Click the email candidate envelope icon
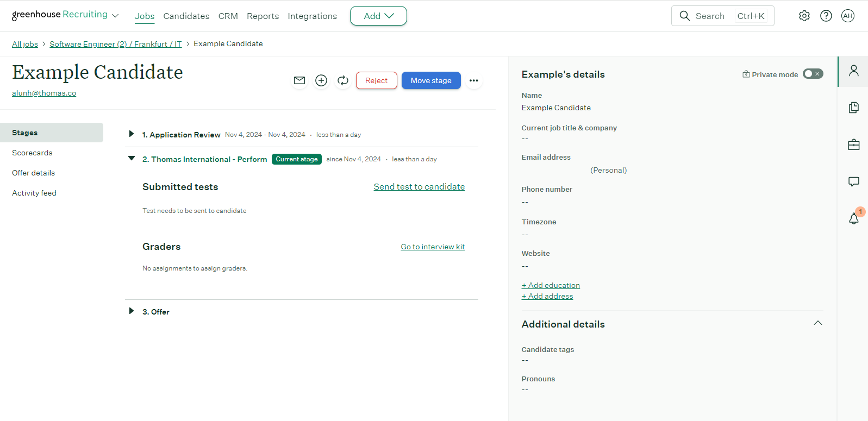 click(x=299, y=80)
